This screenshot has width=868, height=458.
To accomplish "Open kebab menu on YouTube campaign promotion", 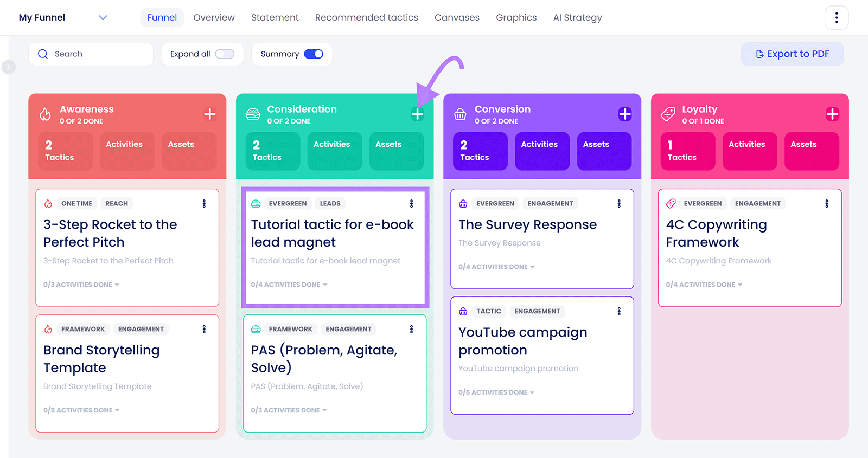I will pyautogui.click(x=619, y=312).
